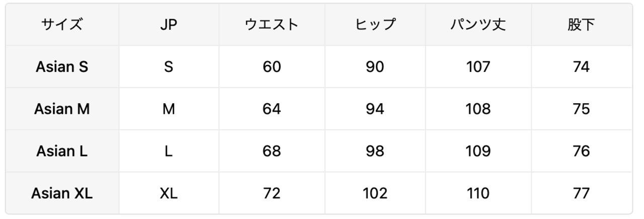
Task: Click the ウエスト column header
Action: tap(272, 25)
